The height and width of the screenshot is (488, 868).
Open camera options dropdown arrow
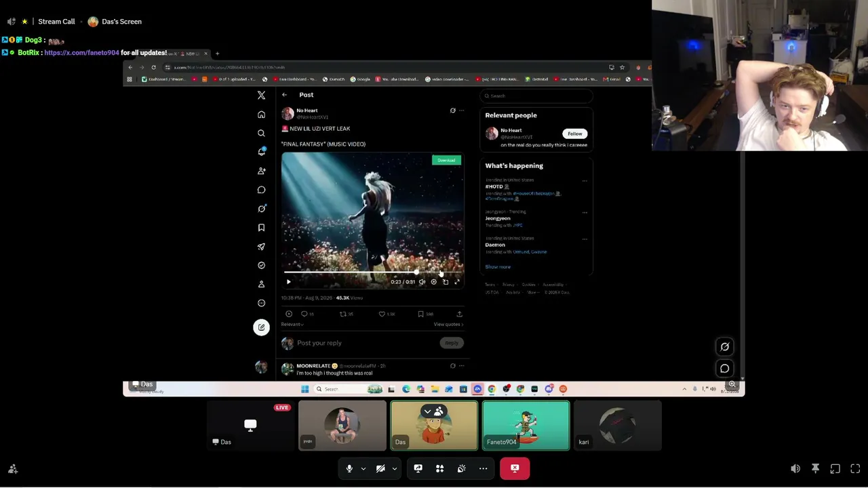pos(395,468)
